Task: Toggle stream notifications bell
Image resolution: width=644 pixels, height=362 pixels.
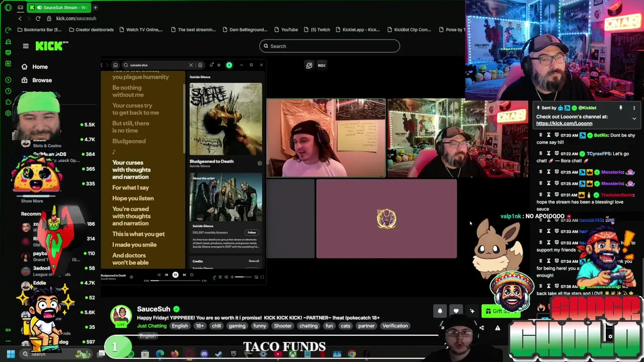Action: coord(440,311)
